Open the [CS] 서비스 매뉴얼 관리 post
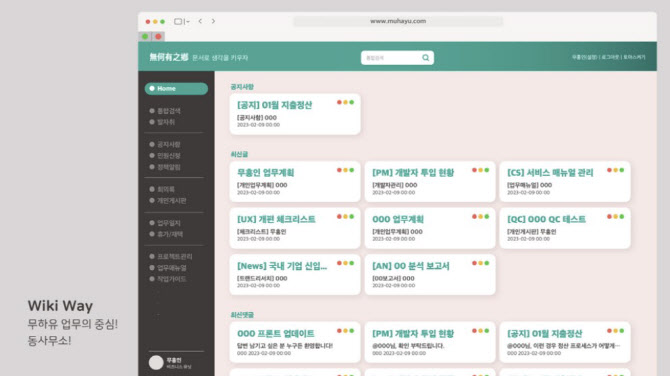Screen dimensions: 670x376 (x=565, y=182)
